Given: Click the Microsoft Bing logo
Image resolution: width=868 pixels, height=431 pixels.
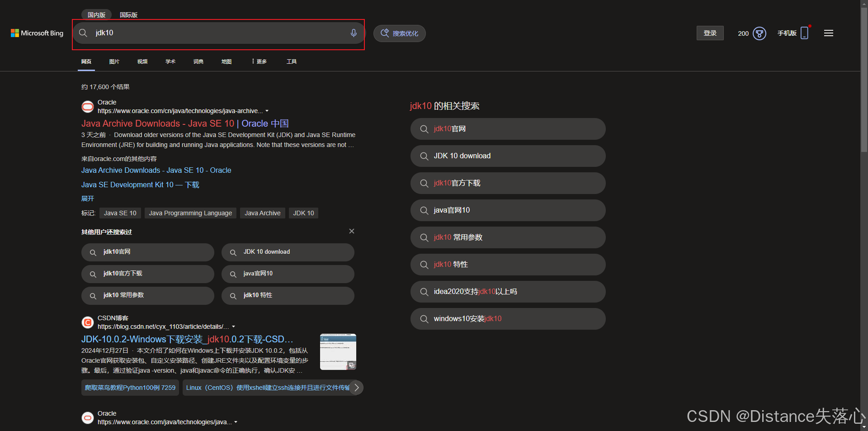Looking at the screenshot, I should coord(37,33).
